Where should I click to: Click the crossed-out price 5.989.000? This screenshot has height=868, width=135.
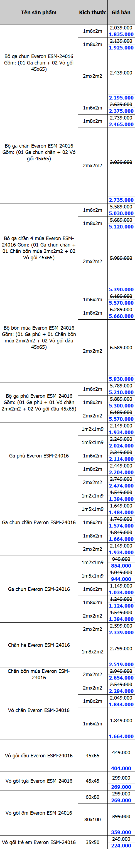pyautogui.click(x=121, y=258)
